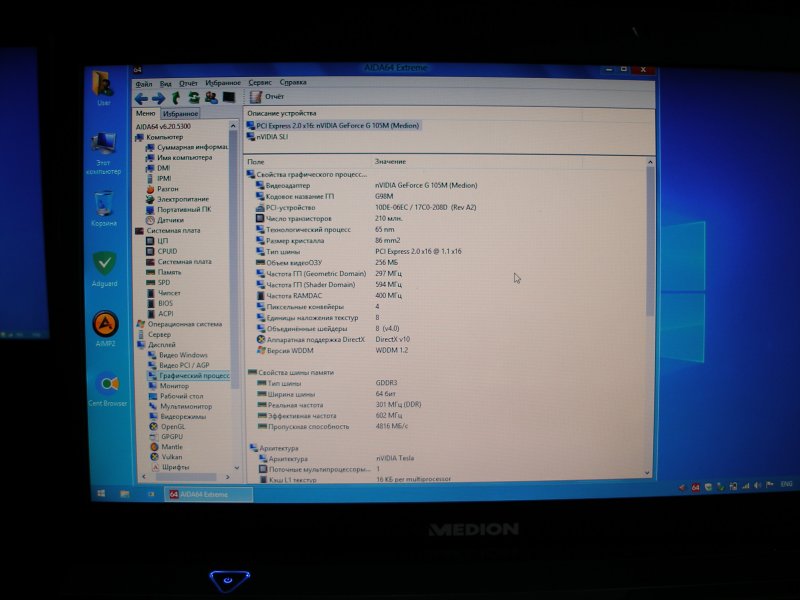This screenshot has width=800, height=600.
Task: Click the Back navigation arrow in toolbar
Action: pos(142,98)
